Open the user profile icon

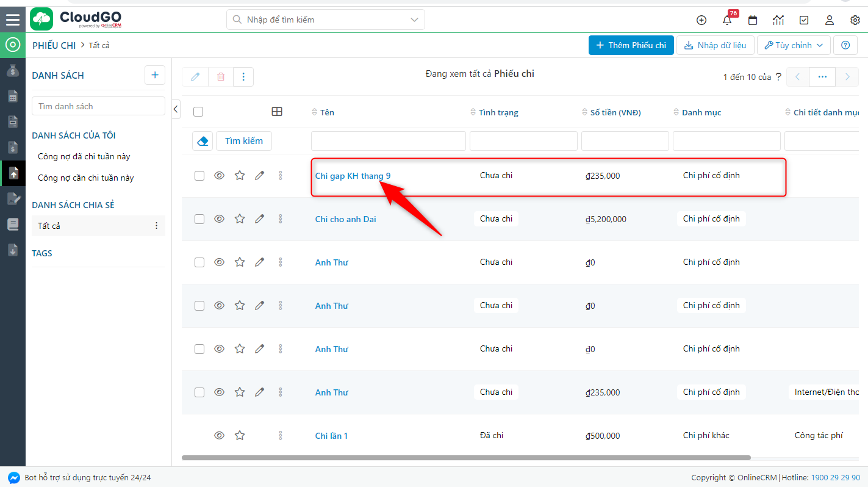tap(830, 20)
